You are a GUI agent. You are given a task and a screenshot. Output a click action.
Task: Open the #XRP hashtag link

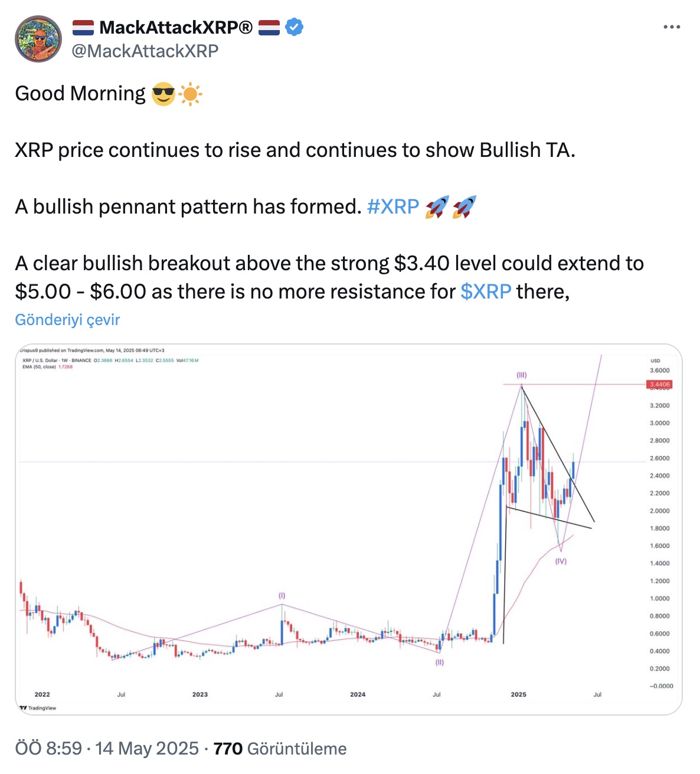393,206
